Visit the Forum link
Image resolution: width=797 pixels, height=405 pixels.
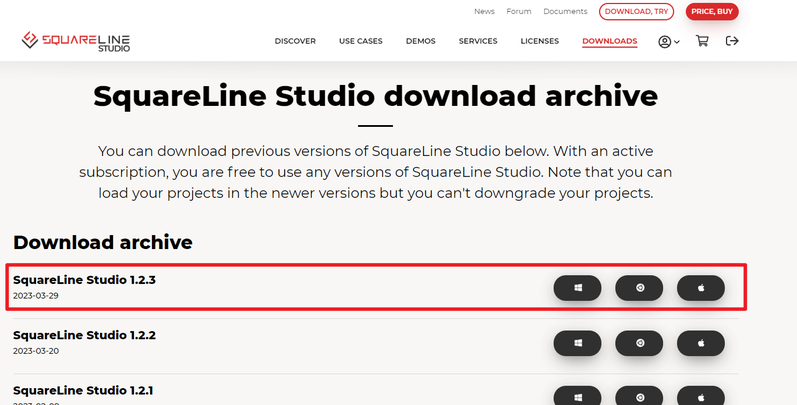(x=519, y=11)
